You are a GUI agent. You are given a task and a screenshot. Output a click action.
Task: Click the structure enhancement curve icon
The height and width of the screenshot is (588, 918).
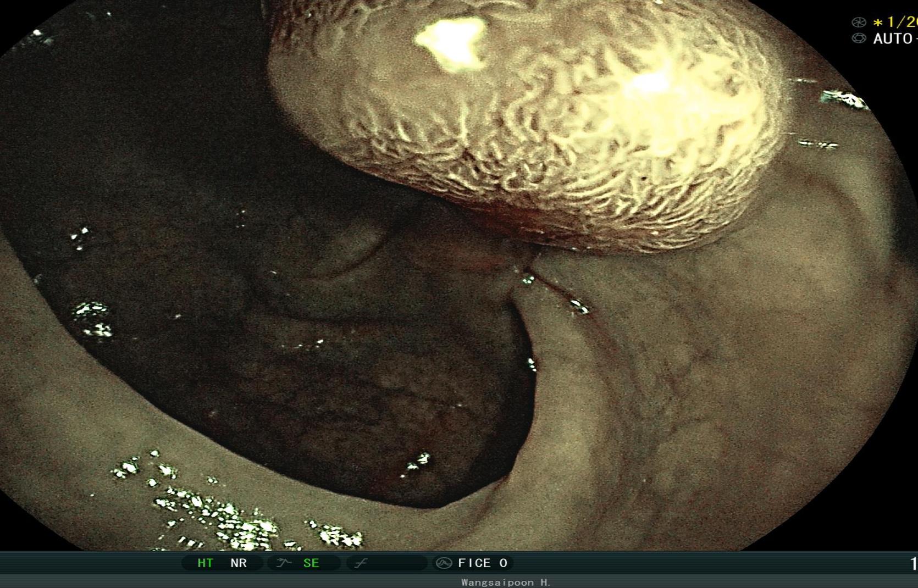click(x=284, y=563)
